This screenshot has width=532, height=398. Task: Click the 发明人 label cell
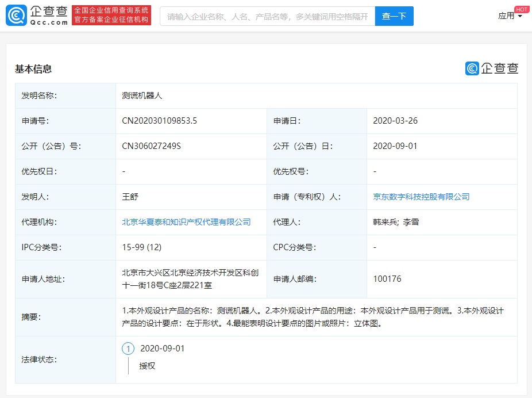65,197
